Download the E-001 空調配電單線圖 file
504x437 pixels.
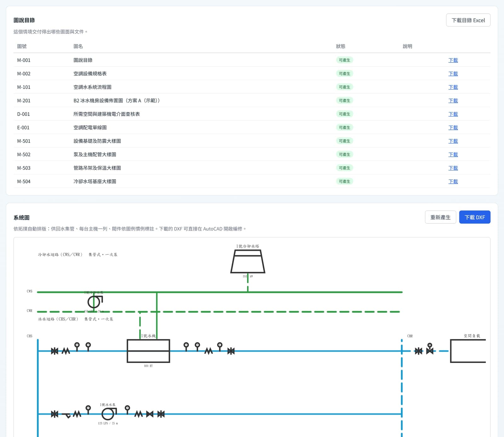coord(453,128)
